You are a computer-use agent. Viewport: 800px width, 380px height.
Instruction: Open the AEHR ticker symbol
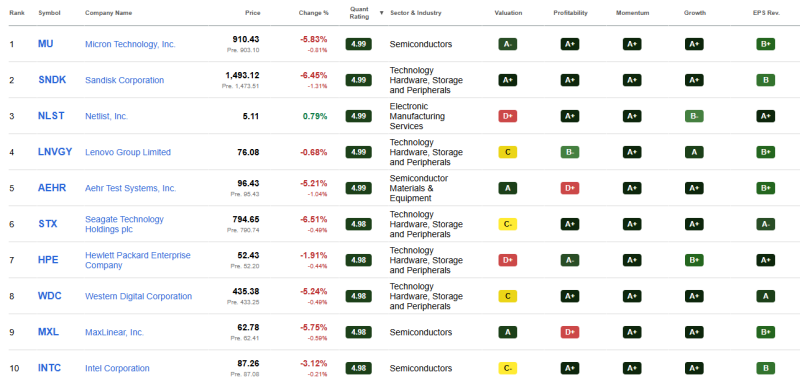[x=52, y=188]
